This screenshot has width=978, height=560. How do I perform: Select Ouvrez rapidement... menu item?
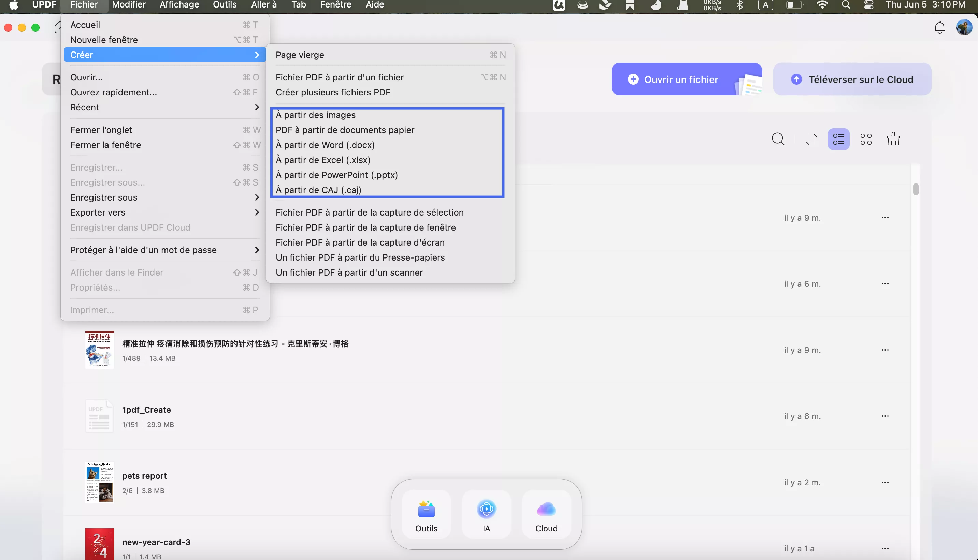pos(165,92)
